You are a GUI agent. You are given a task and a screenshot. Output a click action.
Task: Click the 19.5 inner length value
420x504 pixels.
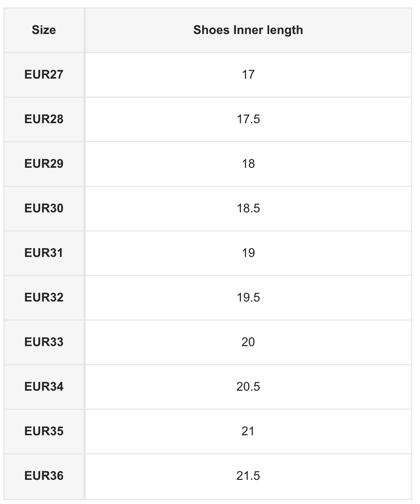tap(248, 297)
